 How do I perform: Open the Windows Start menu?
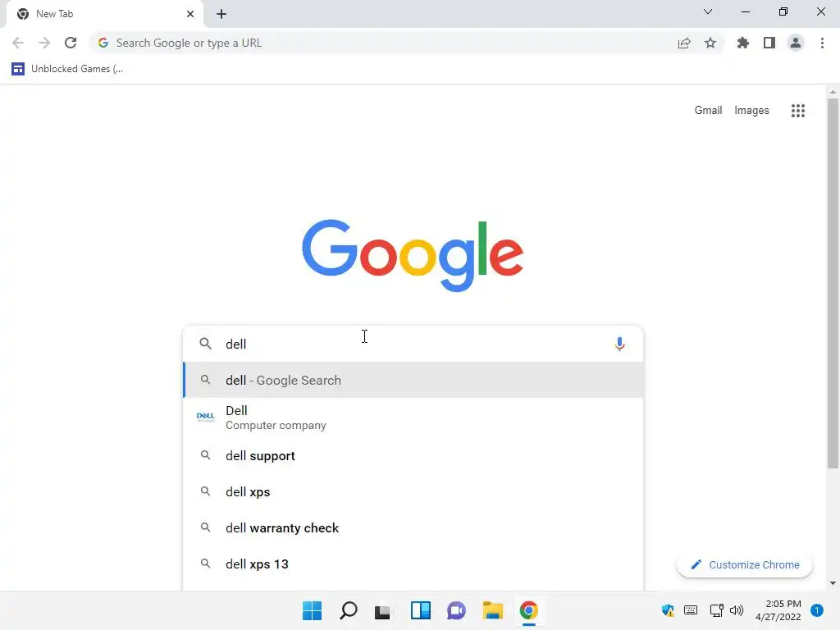(x=312, y=610)
